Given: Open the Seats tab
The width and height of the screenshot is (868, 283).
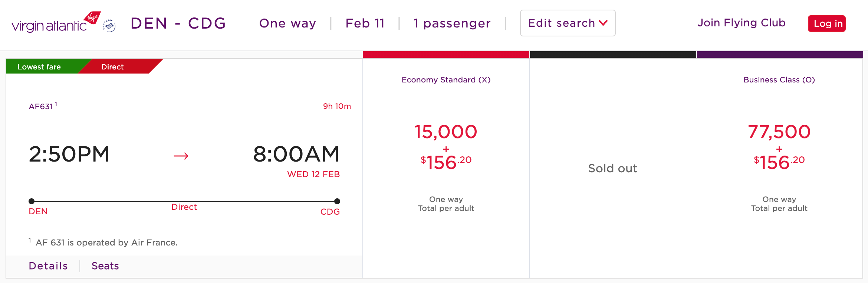Looking at the screenshot, I should (105, 266).
